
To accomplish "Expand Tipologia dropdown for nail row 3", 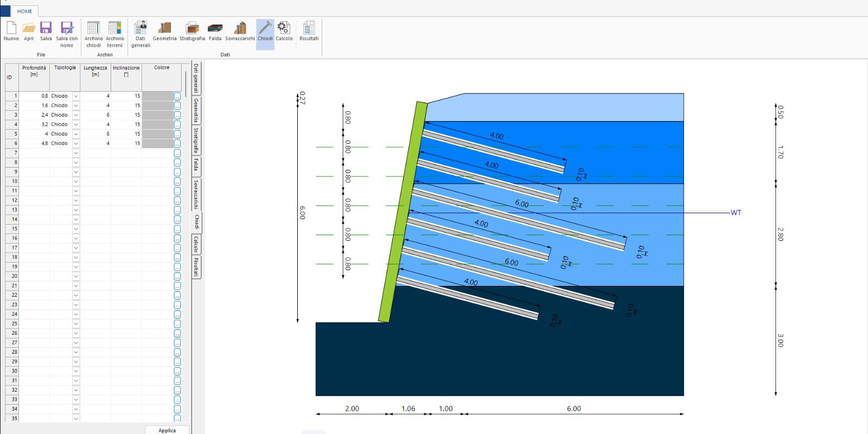I will (x=76, y=115).
